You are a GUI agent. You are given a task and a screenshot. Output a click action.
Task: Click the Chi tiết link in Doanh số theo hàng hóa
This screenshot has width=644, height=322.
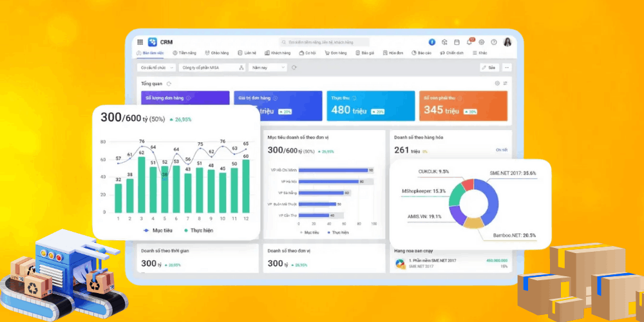point(501,150)
